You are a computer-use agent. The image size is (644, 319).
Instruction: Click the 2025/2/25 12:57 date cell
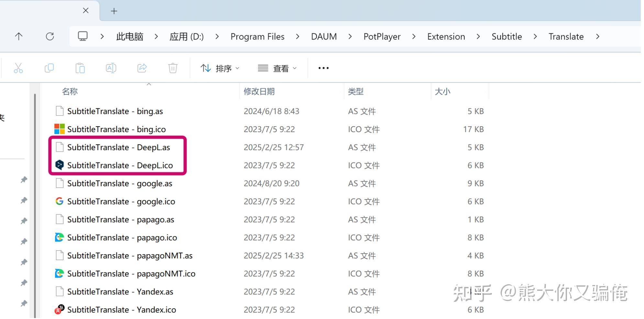click(274, 147)
